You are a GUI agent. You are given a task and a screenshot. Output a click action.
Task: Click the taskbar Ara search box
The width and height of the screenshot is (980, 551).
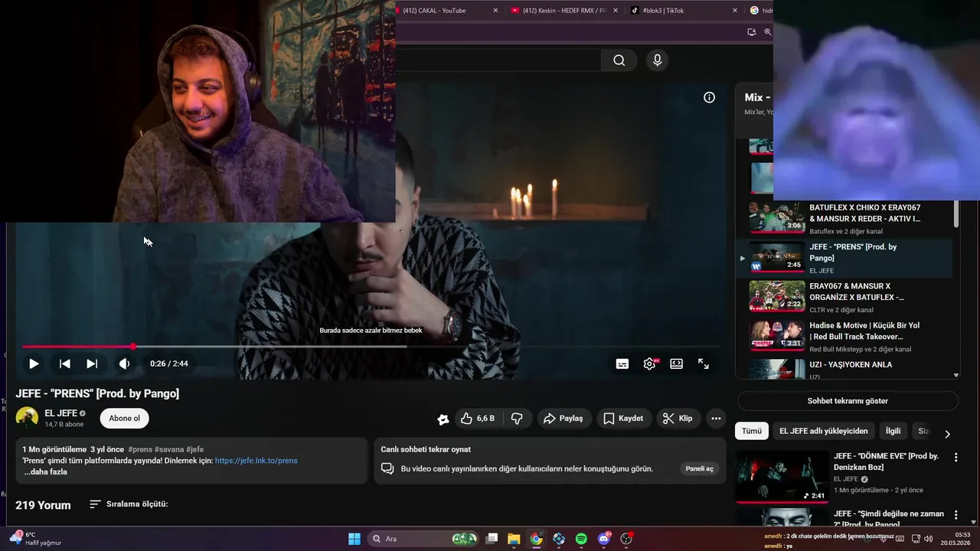423,539
